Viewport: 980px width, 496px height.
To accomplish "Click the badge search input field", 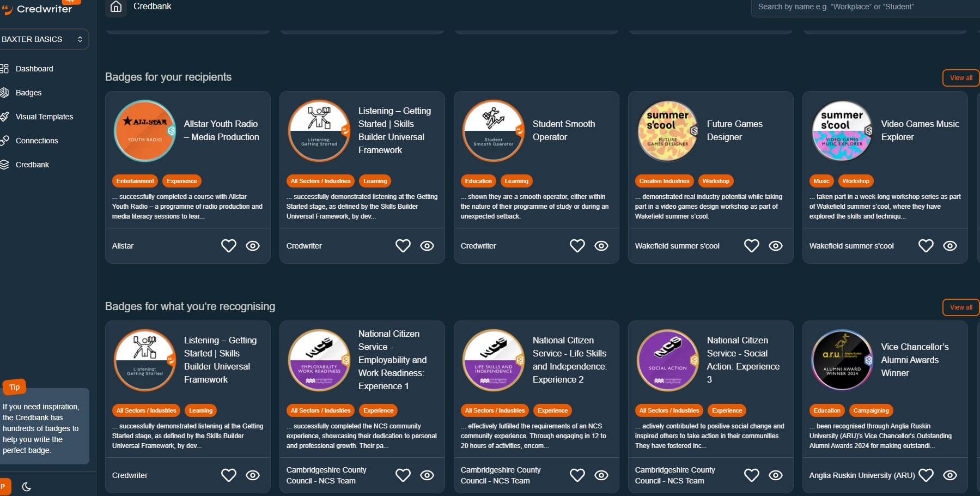I will tap(866, 7).
